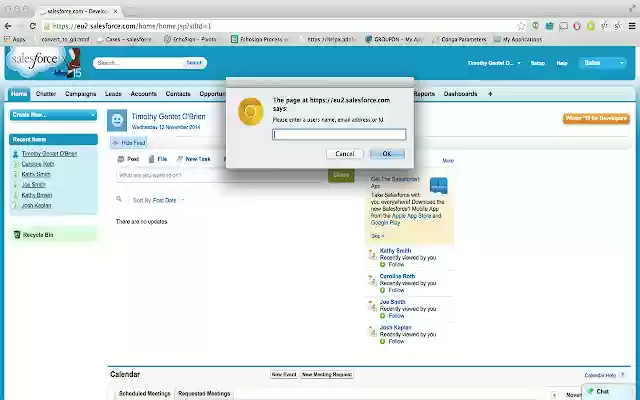Click the teal extension icon in toolbar
This screenshot has width=640, height=400.
(x=549, y=26)
